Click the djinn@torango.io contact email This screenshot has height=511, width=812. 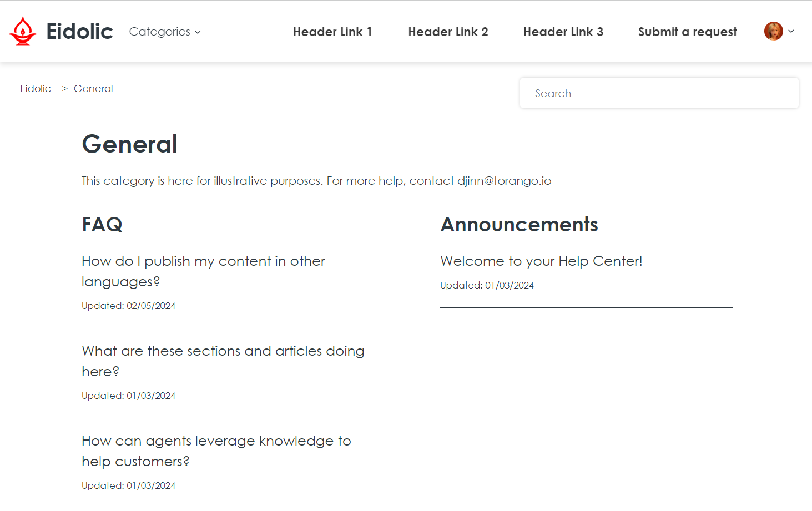(x=504, y=181)
